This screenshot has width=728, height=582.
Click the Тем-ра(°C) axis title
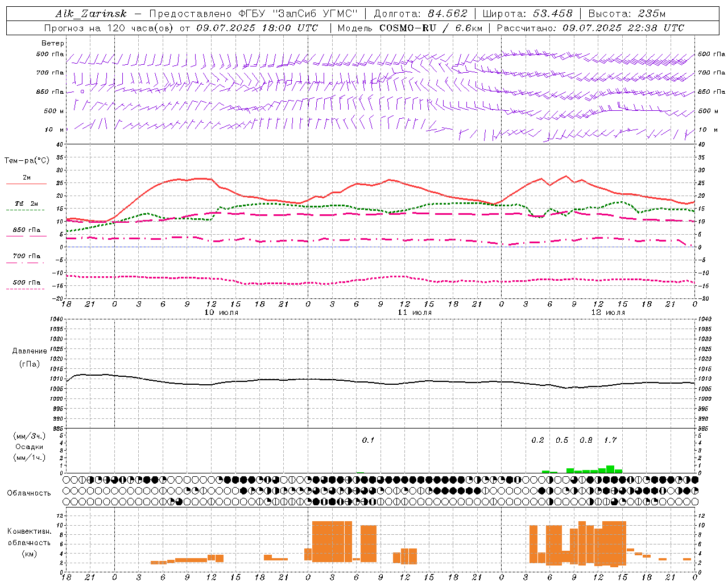[x=27, y=161]
